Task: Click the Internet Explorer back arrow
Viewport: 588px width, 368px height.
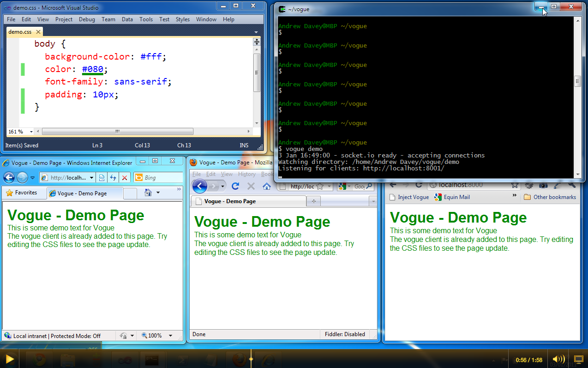Action: click(9, 178)
